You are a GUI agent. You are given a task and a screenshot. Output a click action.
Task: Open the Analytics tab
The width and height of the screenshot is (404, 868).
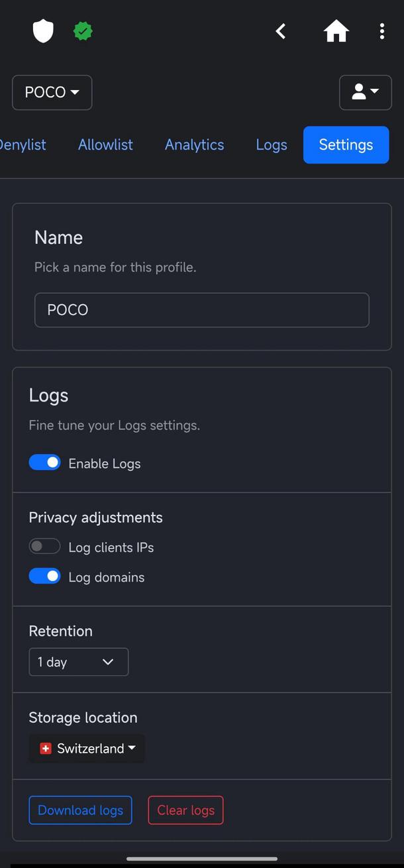[x=194, y=144]
